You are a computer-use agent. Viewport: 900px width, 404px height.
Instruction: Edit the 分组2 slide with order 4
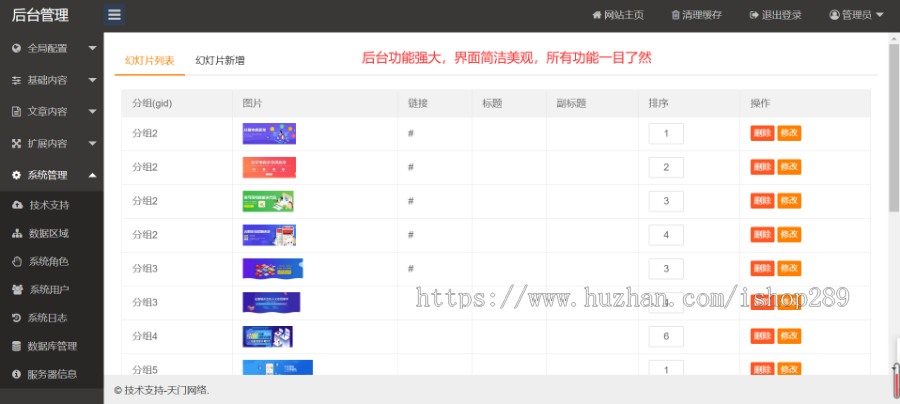click(x=789, y=235)
